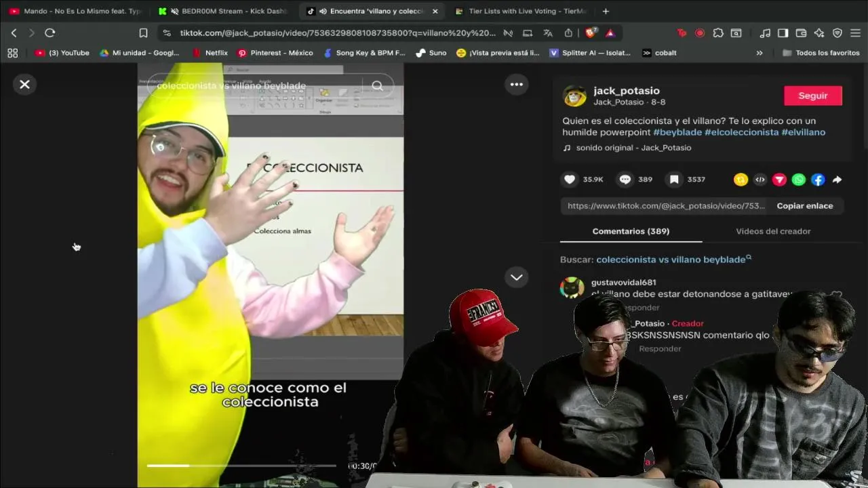Click the Buscar suggestion coleccionista vs villano beyblade

[673, 260]
